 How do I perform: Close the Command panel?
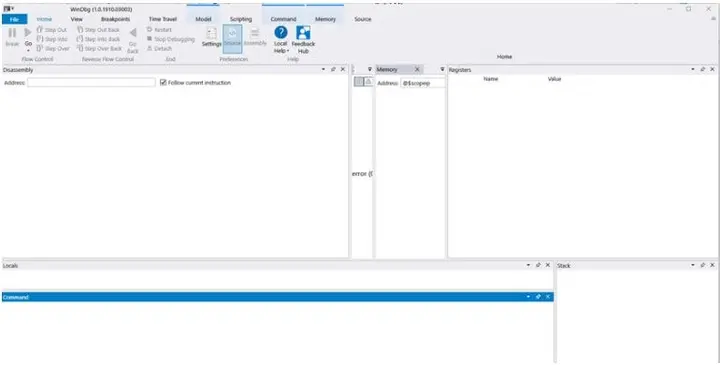548,297
